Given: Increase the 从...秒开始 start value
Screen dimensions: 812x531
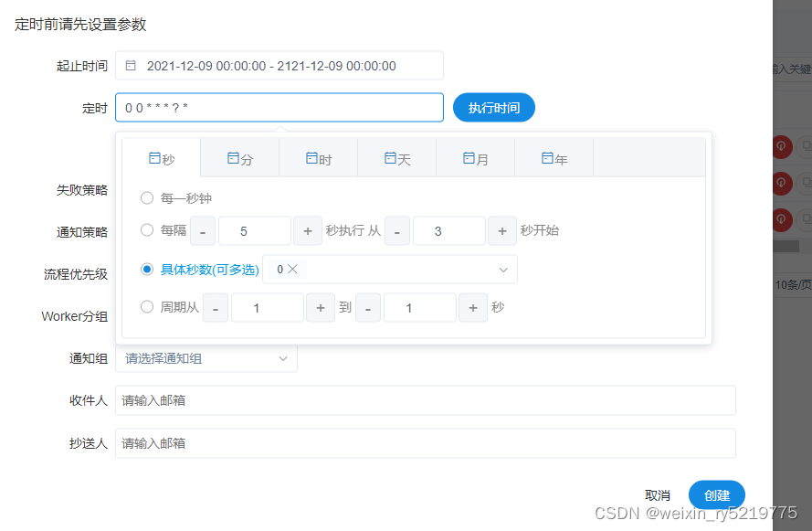Looking at the screenshot, I should (502, 231).
